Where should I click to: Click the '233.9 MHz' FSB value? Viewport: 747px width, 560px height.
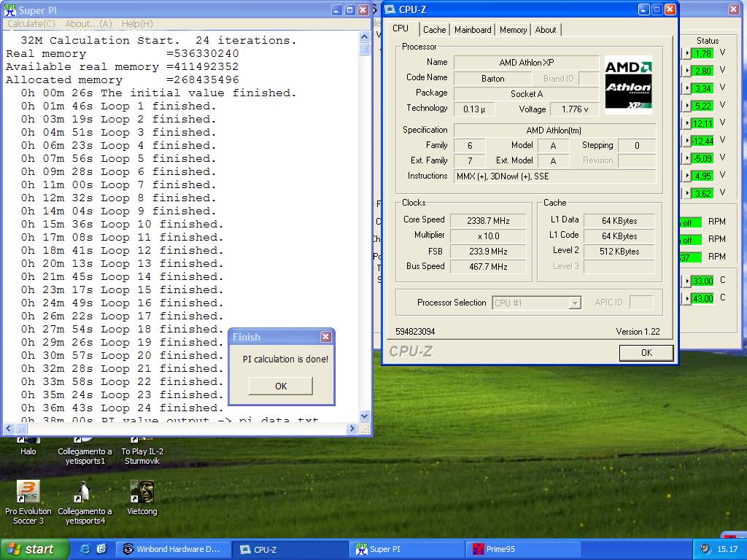pos(488,252)
